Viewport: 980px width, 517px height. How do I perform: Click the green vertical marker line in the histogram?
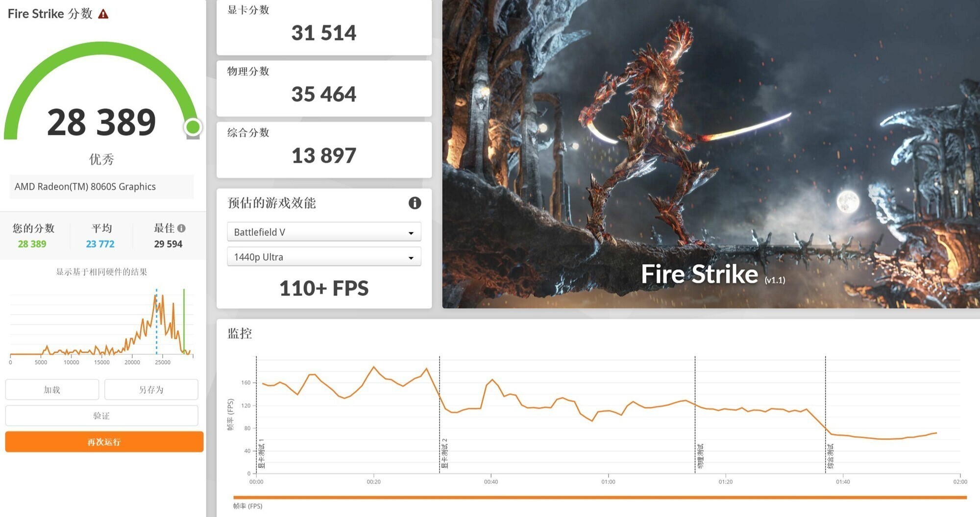(184, 321)
